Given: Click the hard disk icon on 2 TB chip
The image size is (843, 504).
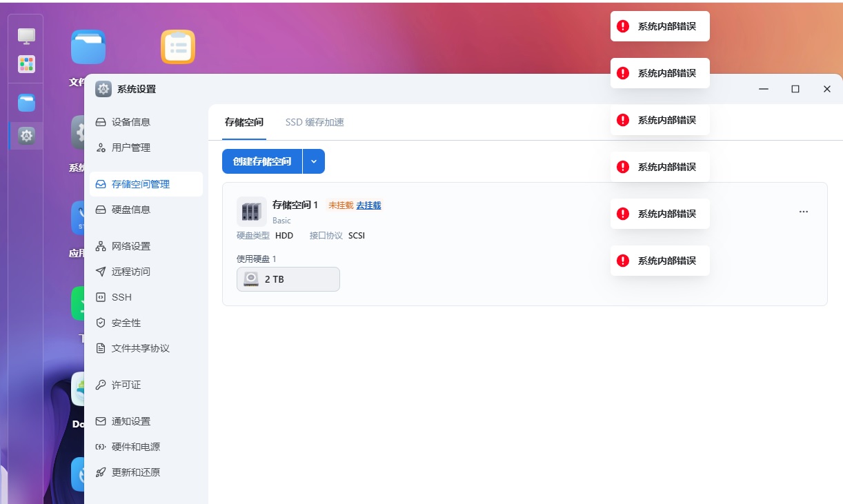Looking at the screenshot, I should point(251,279).
